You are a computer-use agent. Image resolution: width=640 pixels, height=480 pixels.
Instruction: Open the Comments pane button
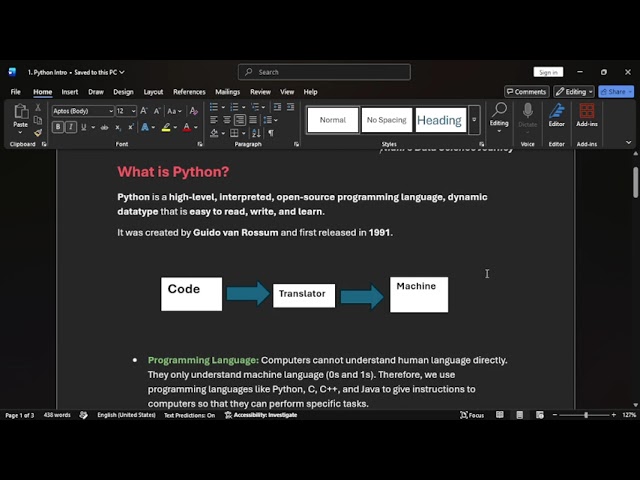527,92
